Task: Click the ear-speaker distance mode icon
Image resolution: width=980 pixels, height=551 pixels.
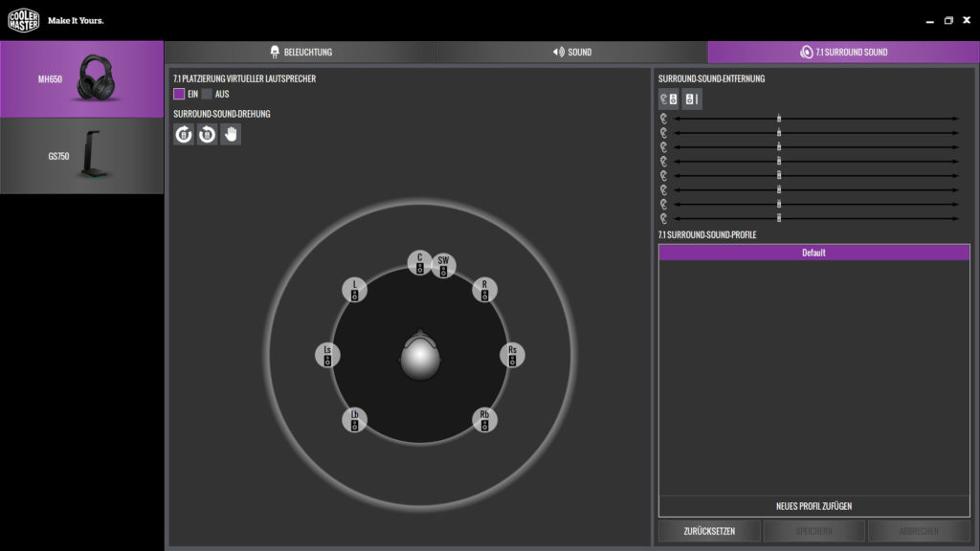Action: click(x=668, y=97)
